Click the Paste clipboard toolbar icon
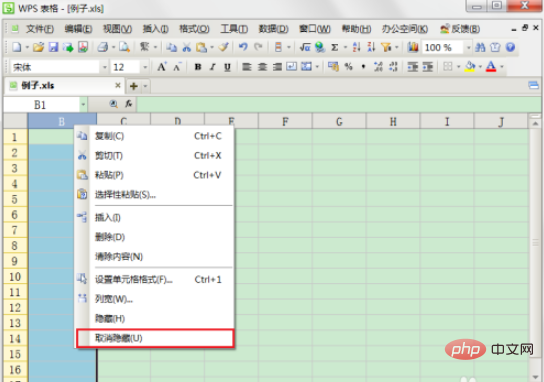 201,47
